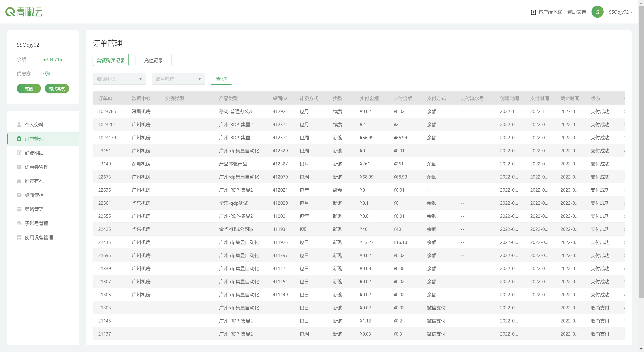
Task: Open 策略管理 menu item
Action: [x=43, y=209]
